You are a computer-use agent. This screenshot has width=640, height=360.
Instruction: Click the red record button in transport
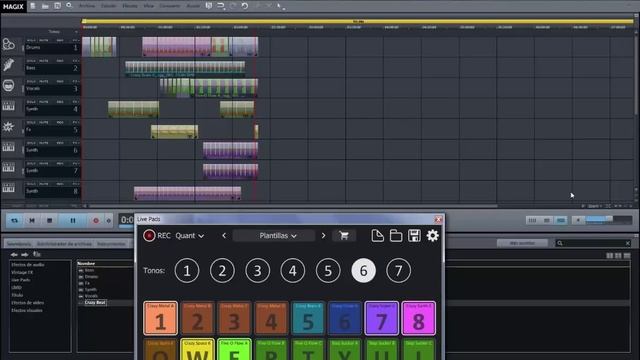coord(96,220)
